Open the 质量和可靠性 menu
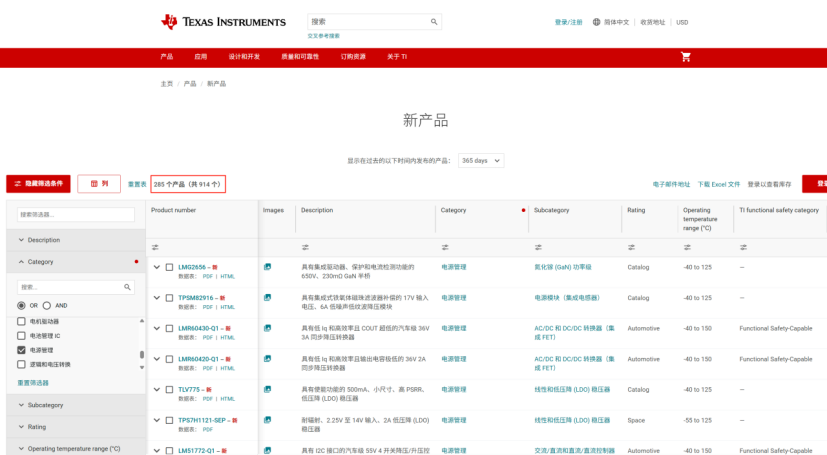Screen dimensions: 827x455 300,56
